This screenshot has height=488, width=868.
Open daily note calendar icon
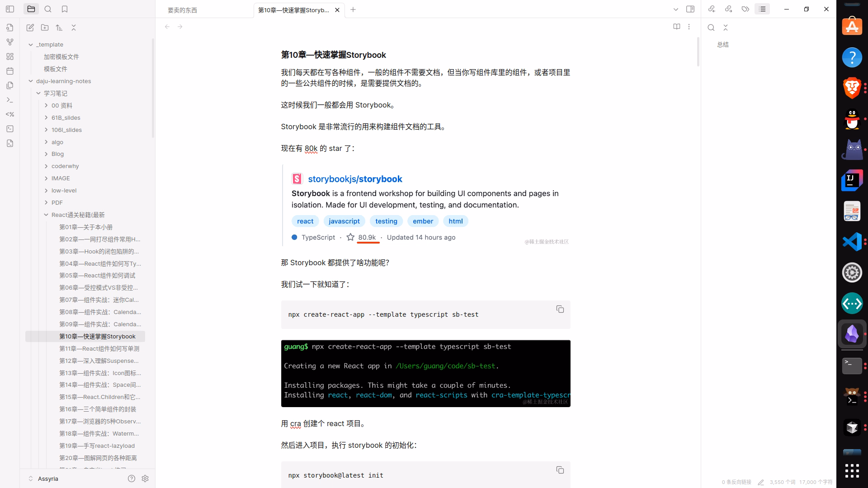(10, 71)
